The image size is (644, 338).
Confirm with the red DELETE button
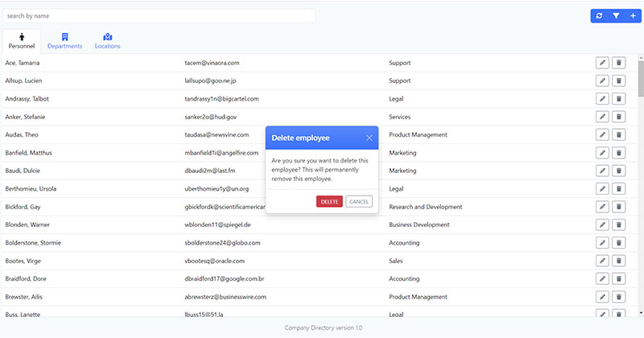[329, 201]
